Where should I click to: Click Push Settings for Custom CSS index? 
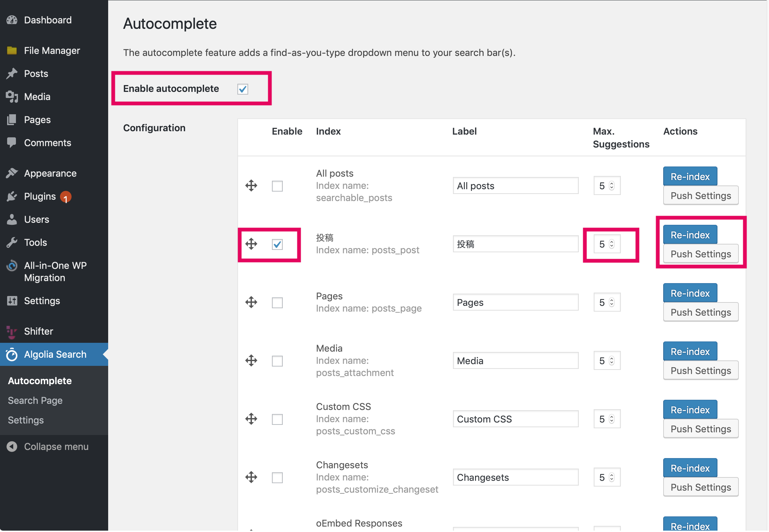point(701,429)
